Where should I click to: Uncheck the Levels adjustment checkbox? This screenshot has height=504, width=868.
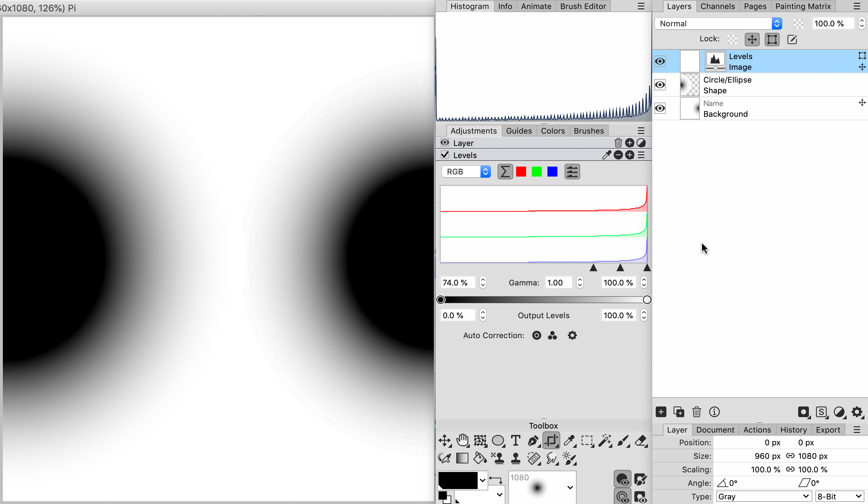pyautogui.click(x=445, y=155)
